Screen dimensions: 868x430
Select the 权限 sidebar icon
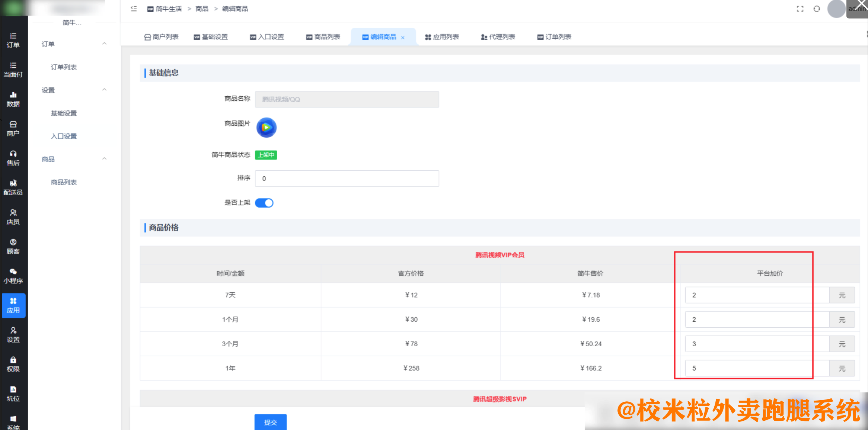point(13,363)
